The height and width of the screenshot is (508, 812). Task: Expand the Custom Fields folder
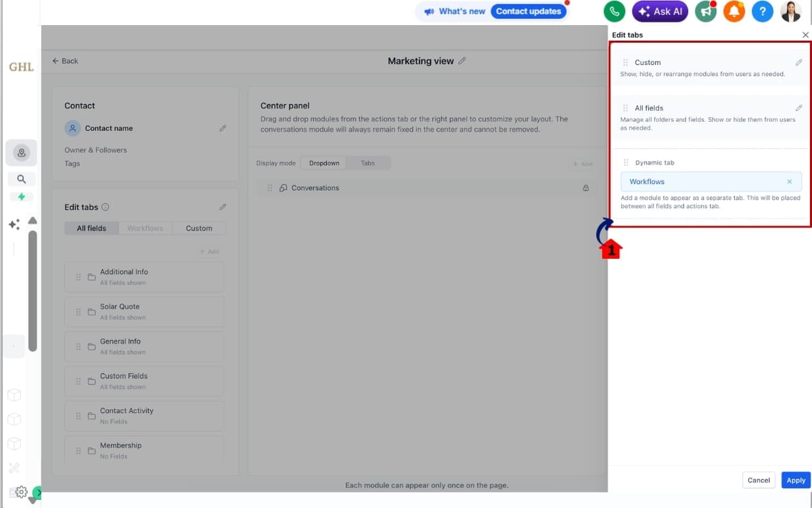144,381
